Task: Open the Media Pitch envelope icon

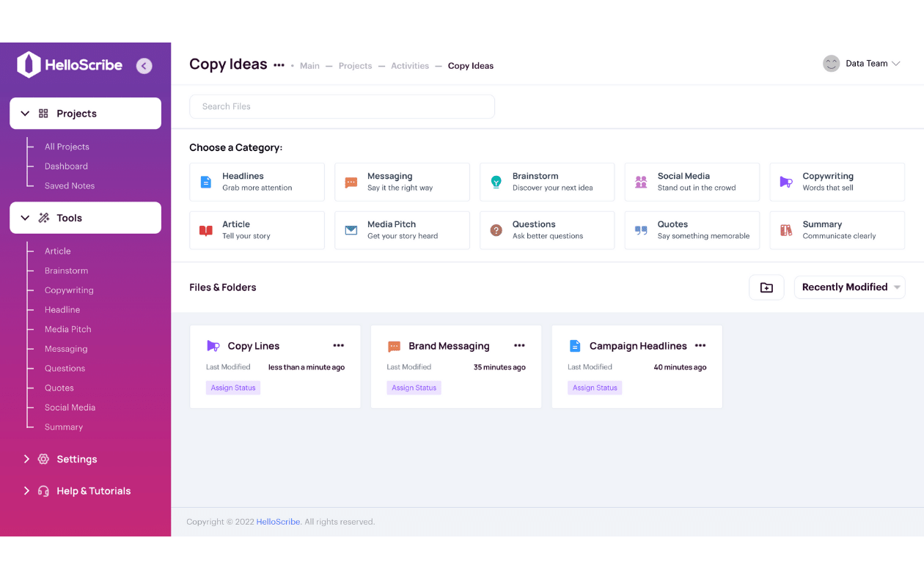Action: point(351,229)
